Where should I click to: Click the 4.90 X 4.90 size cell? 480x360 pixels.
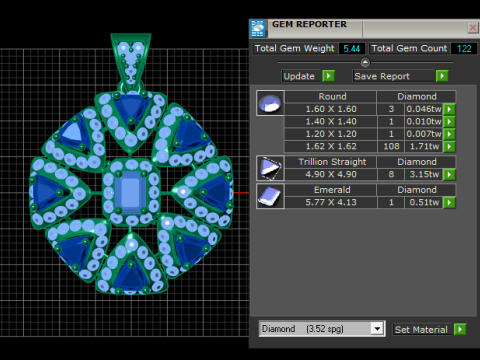pos(331,174)
